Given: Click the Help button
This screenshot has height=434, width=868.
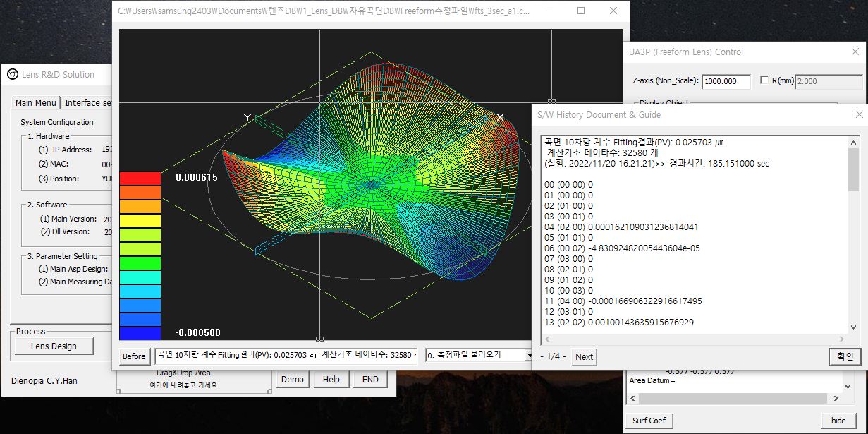Looking at the screenshot, I should tap(331, 380).
